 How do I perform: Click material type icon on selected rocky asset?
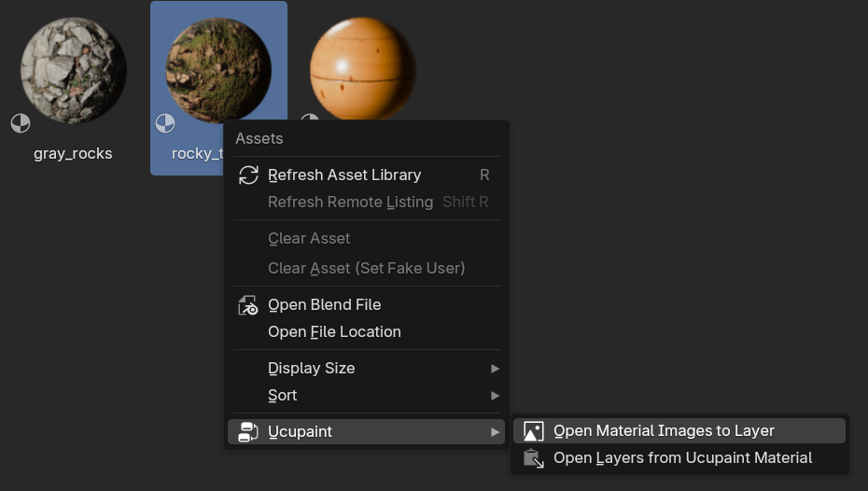click(x=165, y=123)
